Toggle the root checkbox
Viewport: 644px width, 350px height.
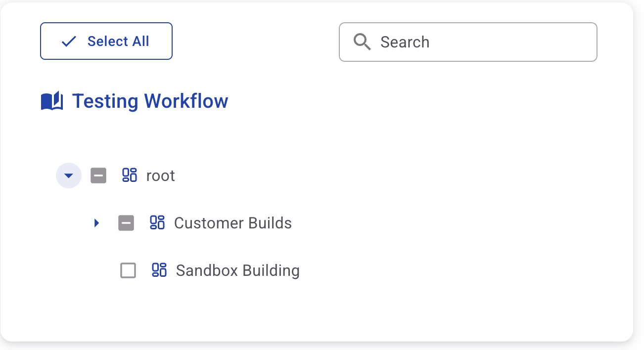coord(98,175)
